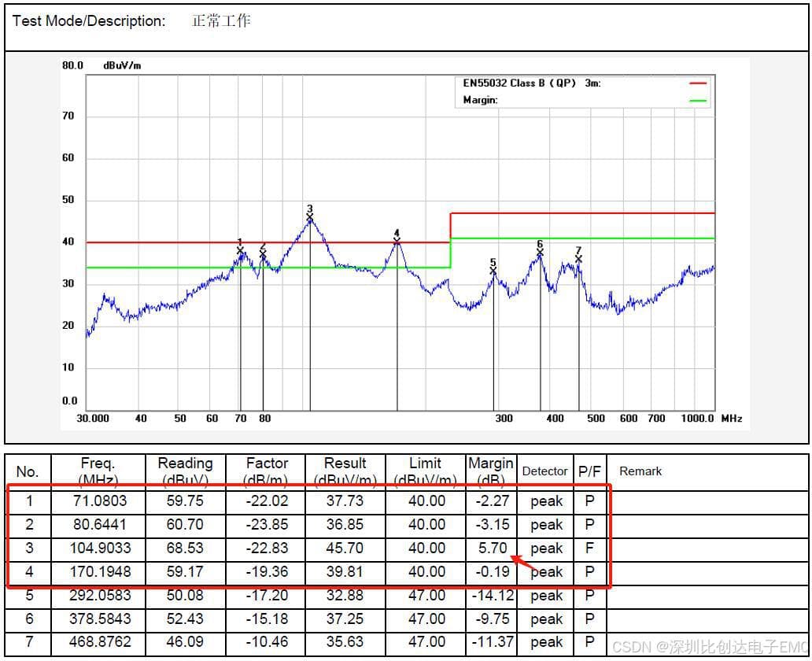Viewport: 812px width, 661px height.
Task: Click margin value 5.70
Action: coord(493,548)
